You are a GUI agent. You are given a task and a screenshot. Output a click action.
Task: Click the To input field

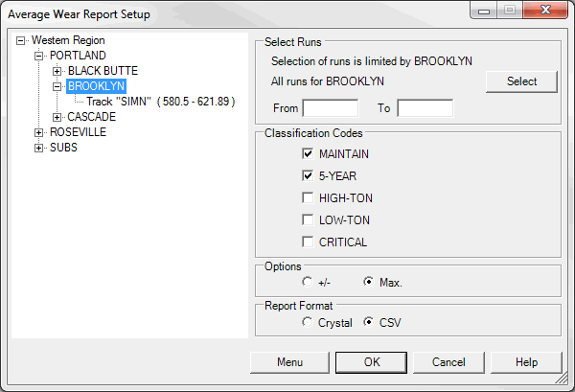click(425, 108)
